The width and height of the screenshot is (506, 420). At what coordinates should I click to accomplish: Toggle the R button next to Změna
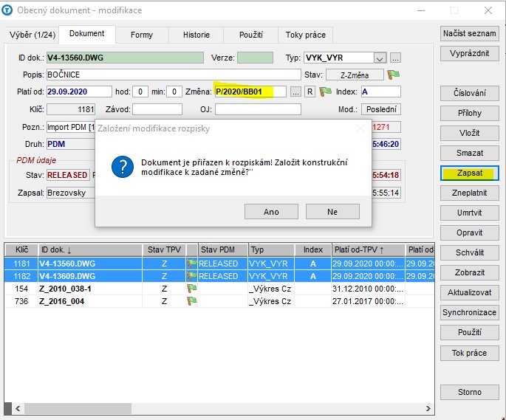pos(310,92)
